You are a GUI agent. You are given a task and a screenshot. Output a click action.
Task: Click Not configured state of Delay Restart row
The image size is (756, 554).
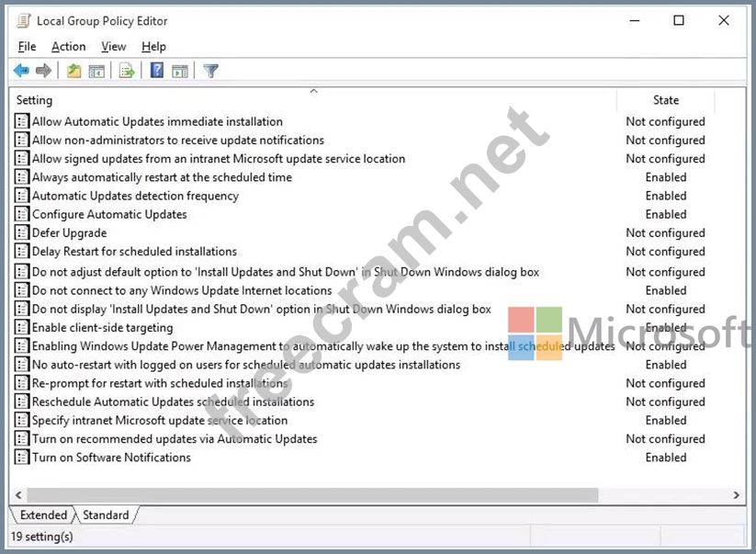point(665,251)
